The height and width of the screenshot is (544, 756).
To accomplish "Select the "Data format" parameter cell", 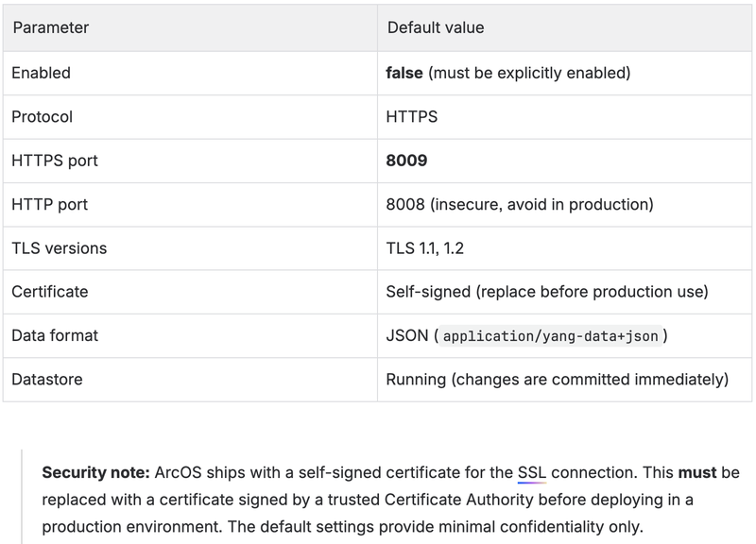I will coord(190,336).
